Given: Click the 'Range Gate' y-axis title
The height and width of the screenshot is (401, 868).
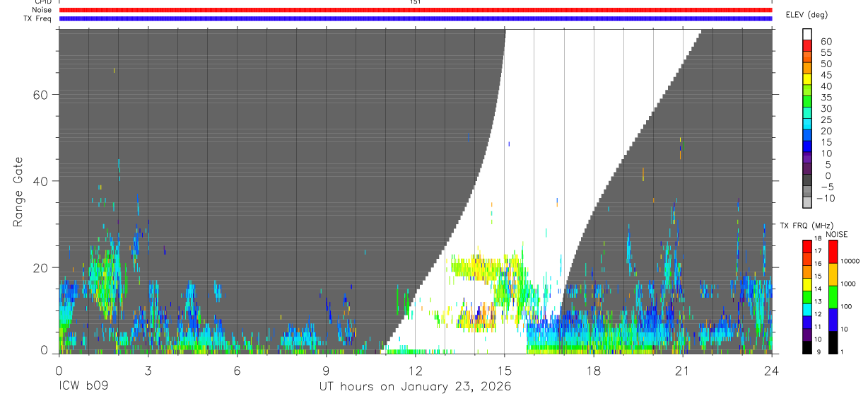Looking at the screenshot, I should pyautogui.click(x=18, y=192).
